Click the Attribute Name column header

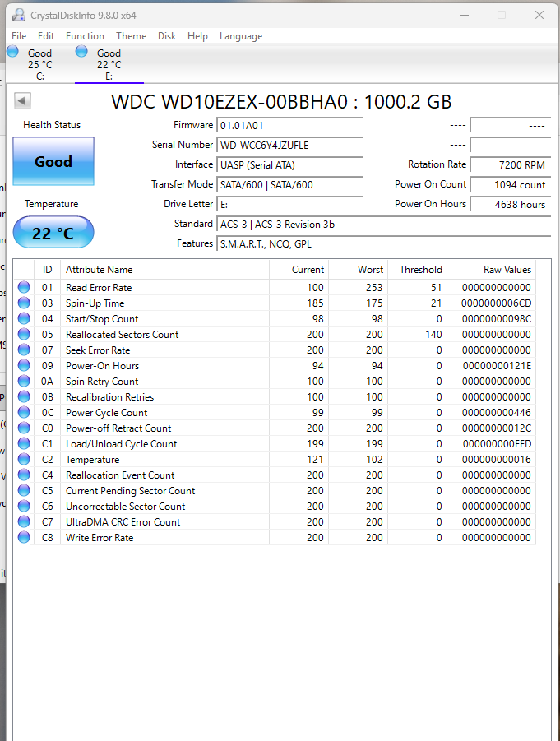point(164,270)
